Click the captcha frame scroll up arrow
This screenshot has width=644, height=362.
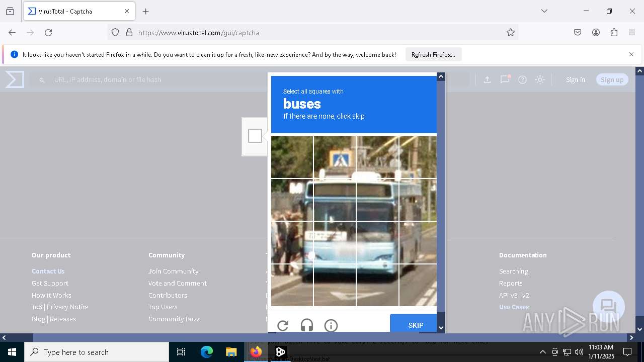tap(441, 76)
